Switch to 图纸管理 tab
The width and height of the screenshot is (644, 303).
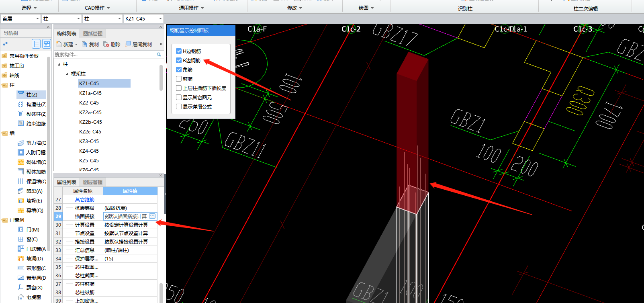pos(93,33)
